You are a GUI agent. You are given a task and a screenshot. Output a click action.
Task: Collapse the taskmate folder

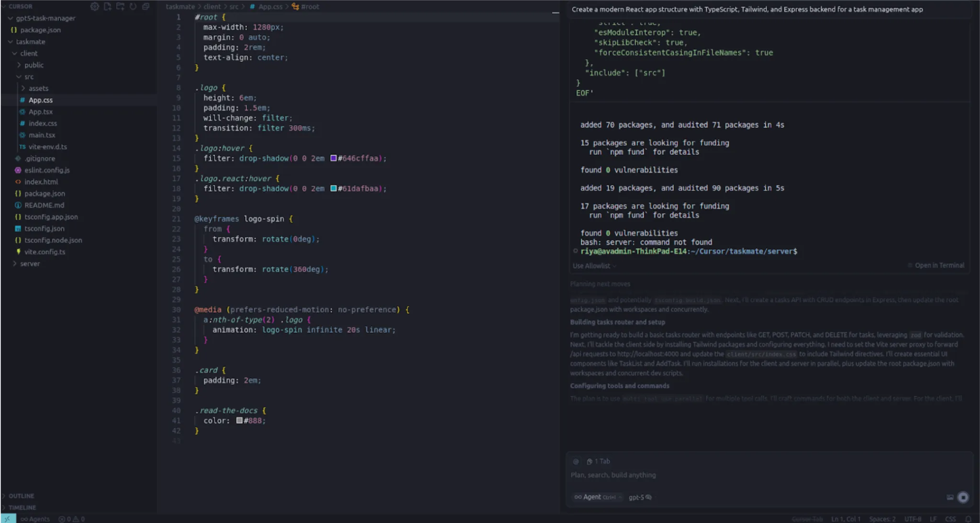tap(31, 42)
